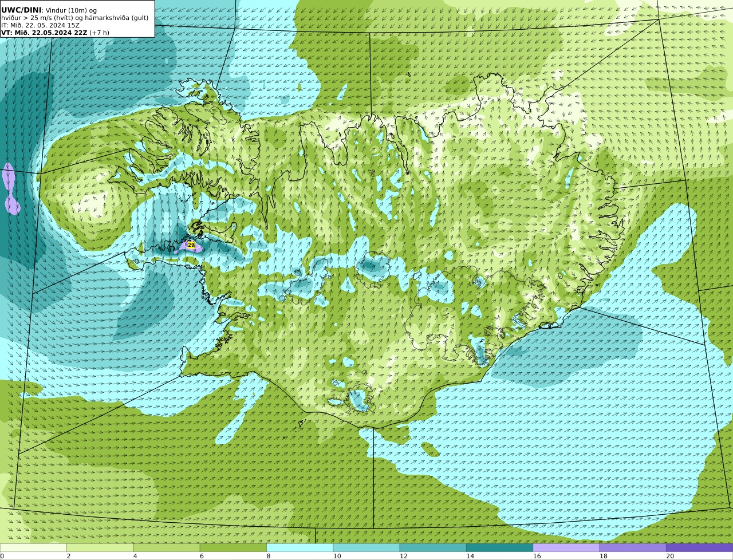The image size is (733, 560).
Task: Click the UWC/DINI title text
Action: tap(21, 10)
